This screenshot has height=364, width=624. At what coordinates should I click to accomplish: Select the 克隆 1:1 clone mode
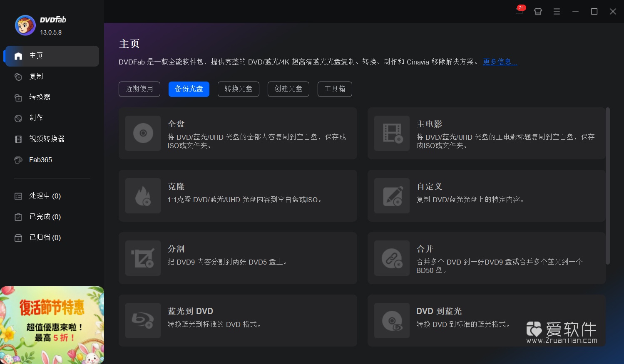coord(237,196)
